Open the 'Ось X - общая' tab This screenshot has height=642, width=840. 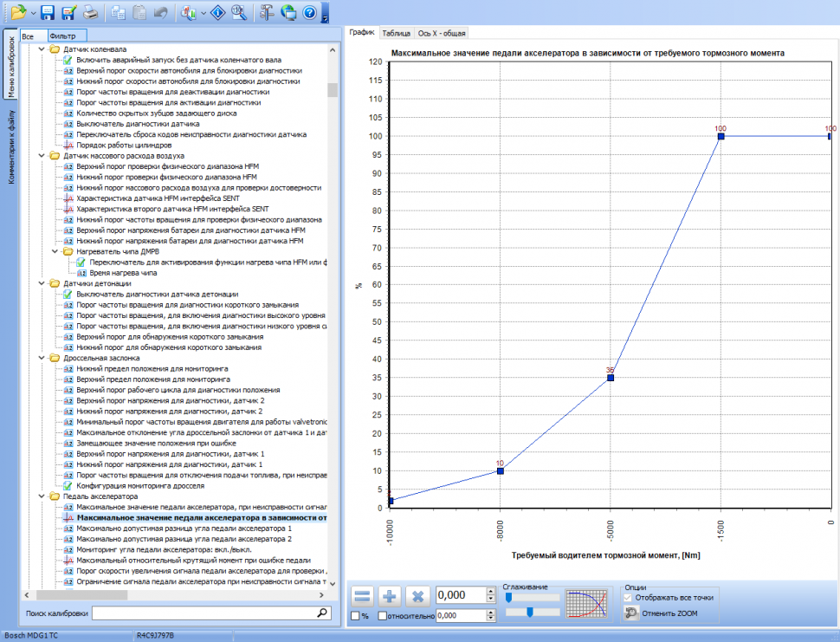tap(443, 33)
